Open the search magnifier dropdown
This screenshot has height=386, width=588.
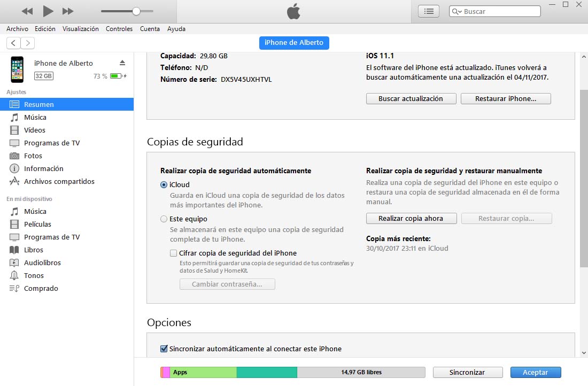[457, 11]
